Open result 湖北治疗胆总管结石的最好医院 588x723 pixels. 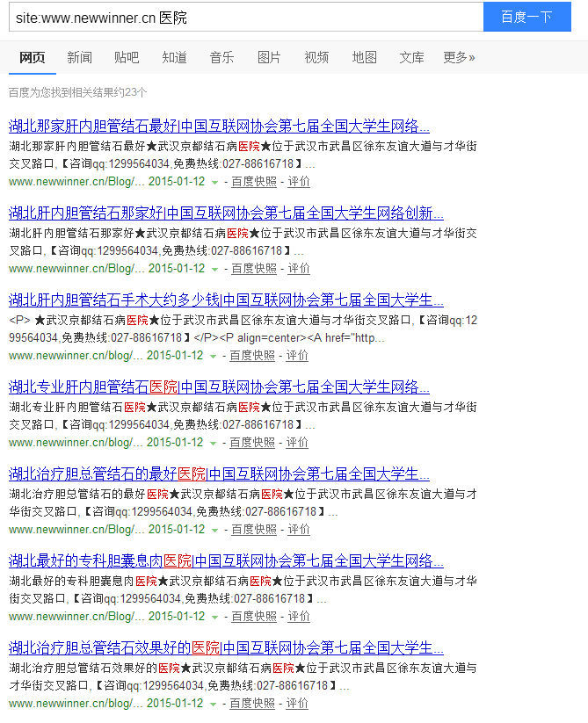tap(219, 474)
